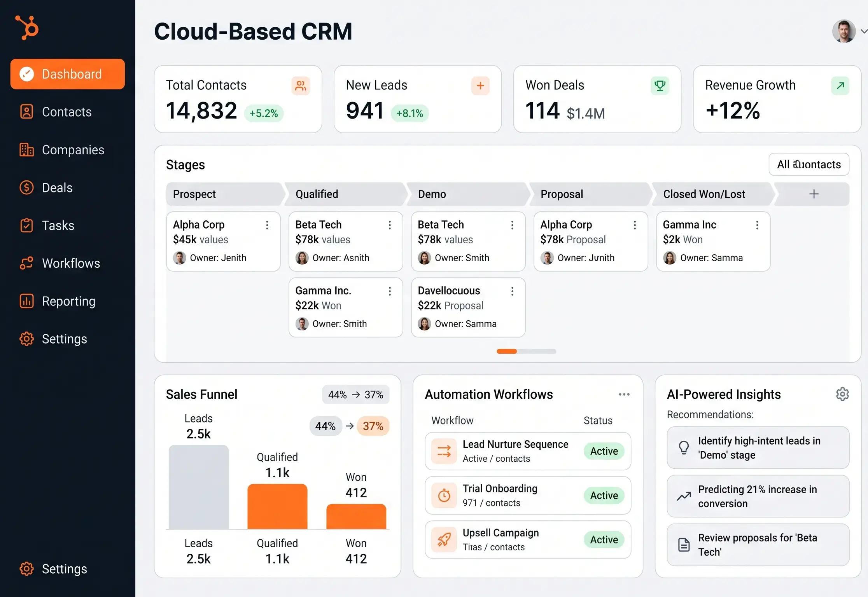
Task: Click the Status column header
Action: pyautogui.click(x=598, y=421)
